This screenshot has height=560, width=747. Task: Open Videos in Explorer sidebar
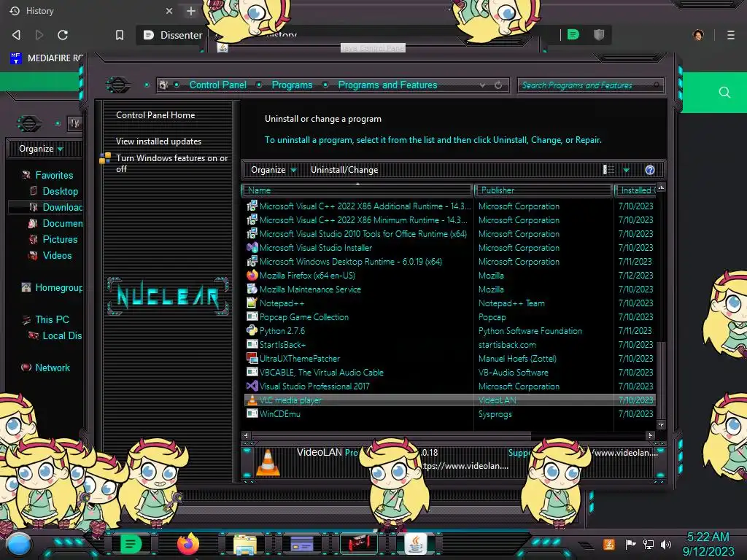tap(57, 255)
